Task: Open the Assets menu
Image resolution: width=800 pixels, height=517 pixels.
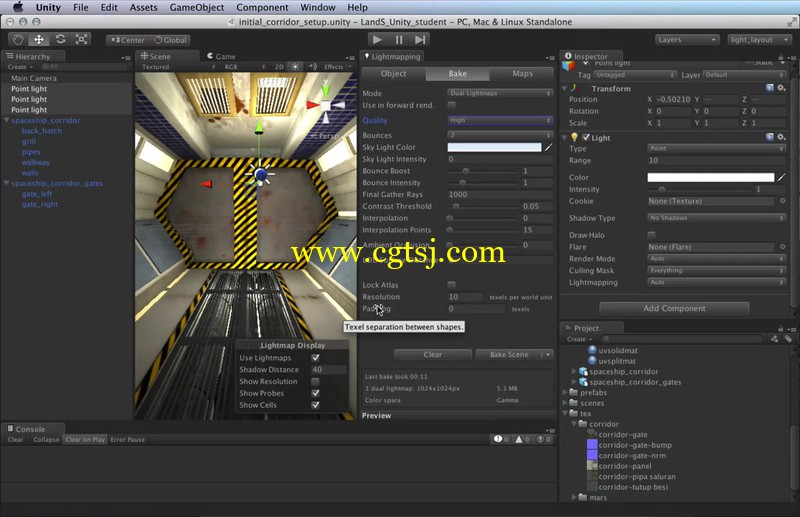Action: pos(143,7)
